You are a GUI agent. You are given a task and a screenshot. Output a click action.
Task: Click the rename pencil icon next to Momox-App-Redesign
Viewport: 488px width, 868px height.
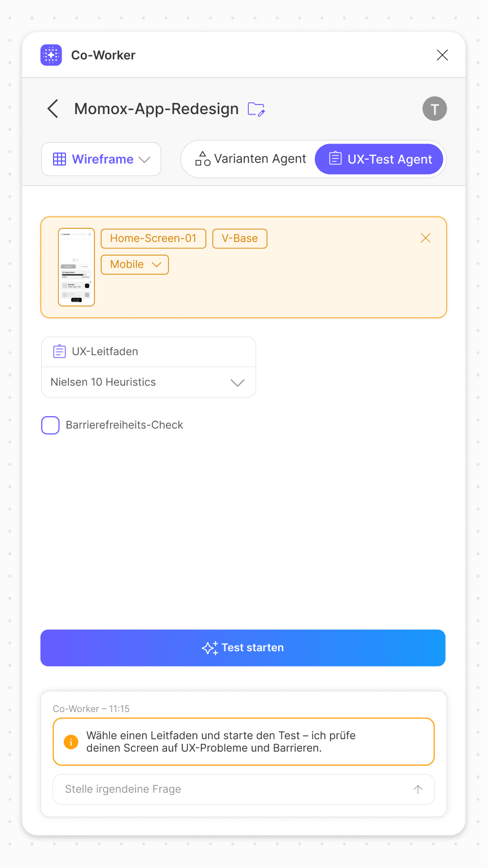pyautogui.click(x=257, y=109)
